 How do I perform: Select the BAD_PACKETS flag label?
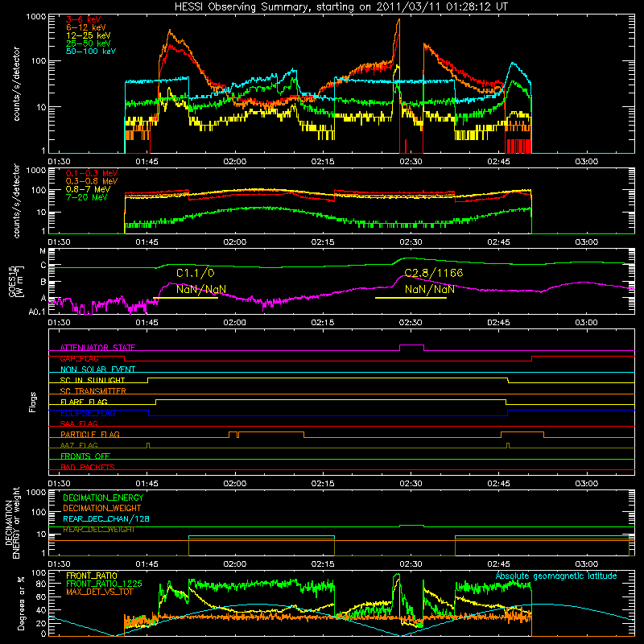88,467
